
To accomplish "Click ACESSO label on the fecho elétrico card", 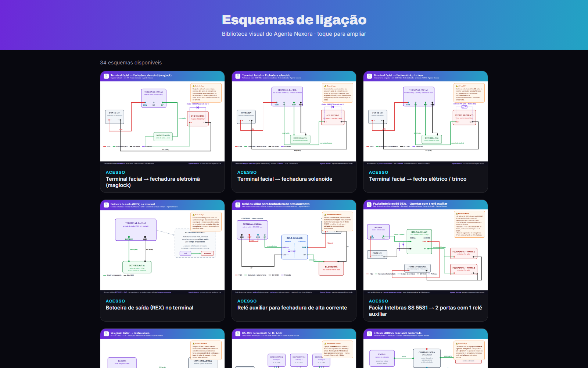I will [379, 172].
